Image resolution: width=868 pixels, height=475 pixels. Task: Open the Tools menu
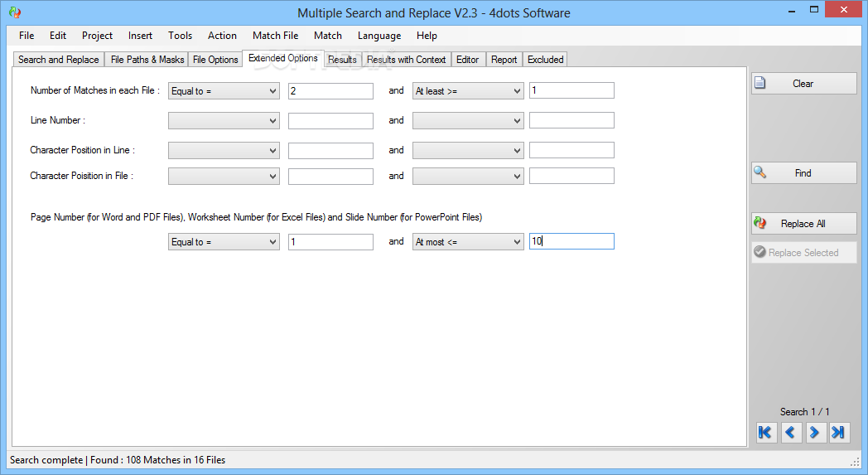[180, 36]
